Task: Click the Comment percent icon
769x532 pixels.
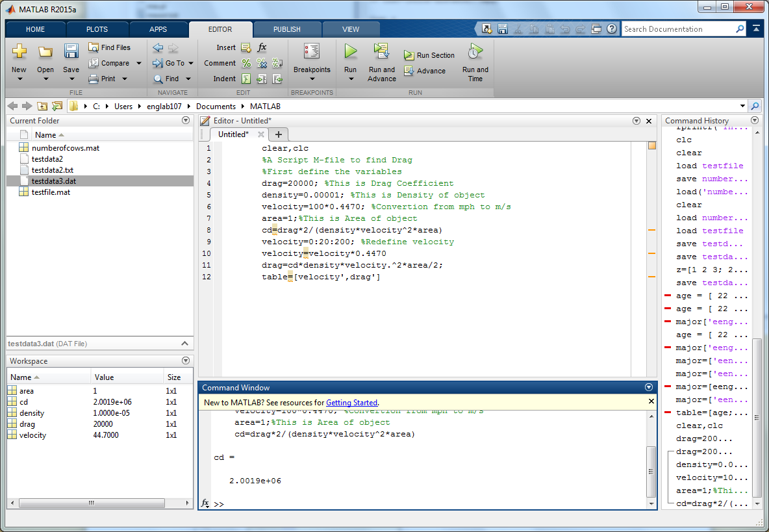Action: (x=246, y=63)
